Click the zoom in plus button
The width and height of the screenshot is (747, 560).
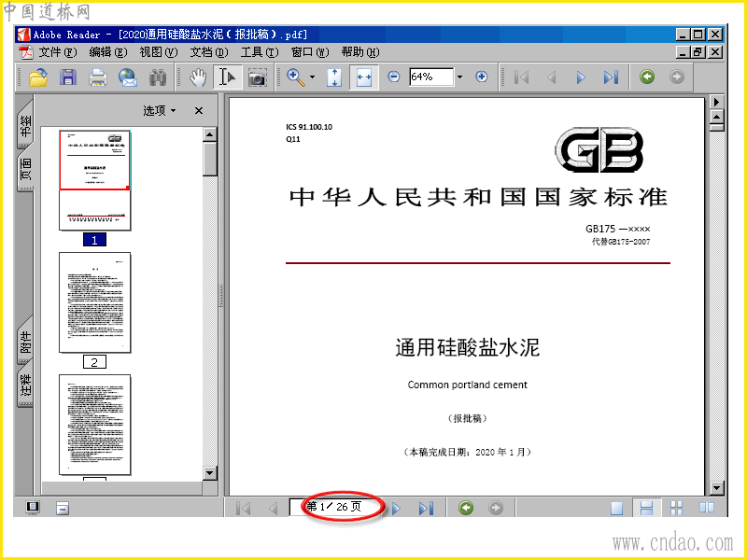tap(482, 77)
